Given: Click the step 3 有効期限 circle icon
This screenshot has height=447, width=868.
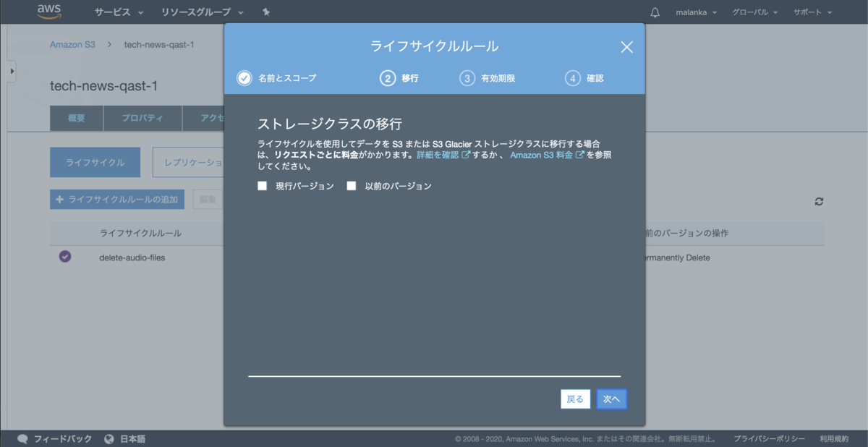Looking at the screenshot, I should click(467, 78).
